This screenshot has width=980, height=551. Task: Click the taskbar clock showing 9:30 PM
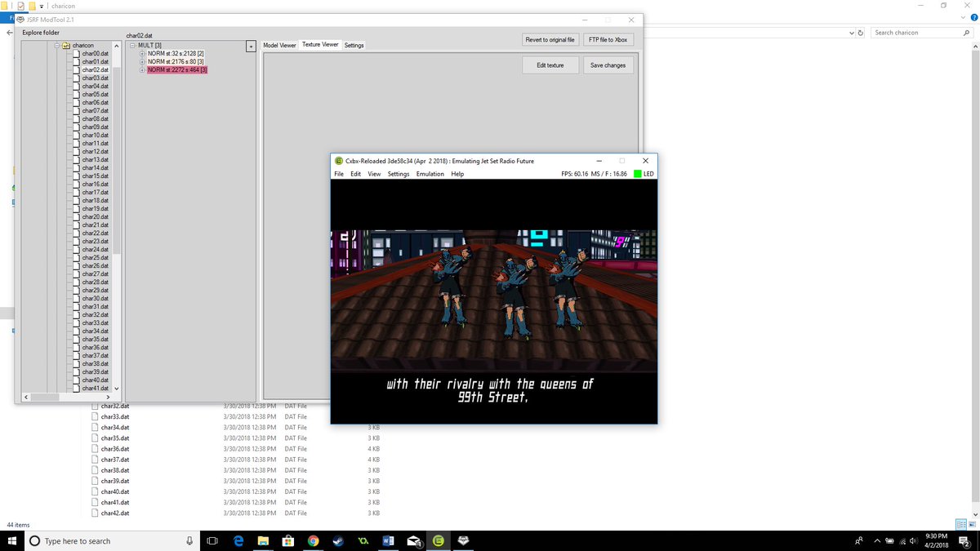(x=936, y=540)
